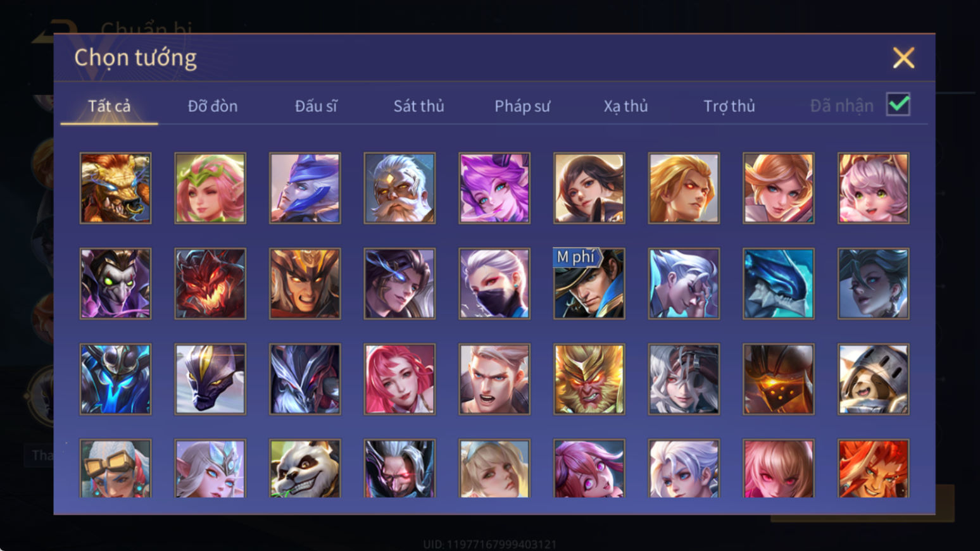
Task: Pick the hero tagged M phí
Action: click(589, 283)
